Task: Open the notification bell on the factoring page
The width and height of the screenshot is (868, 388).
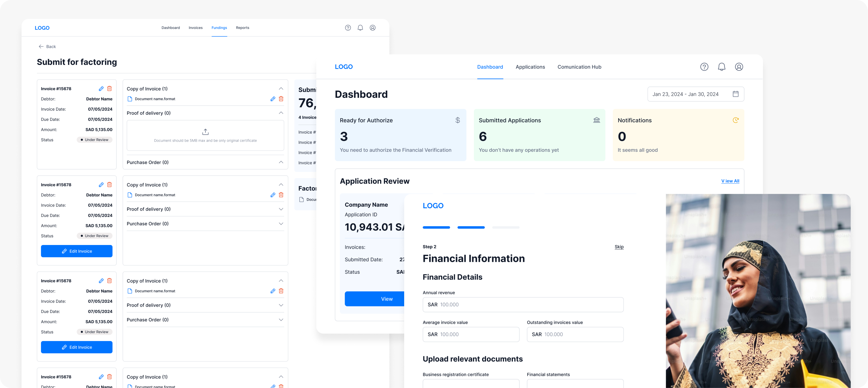Action: (360, 28)
